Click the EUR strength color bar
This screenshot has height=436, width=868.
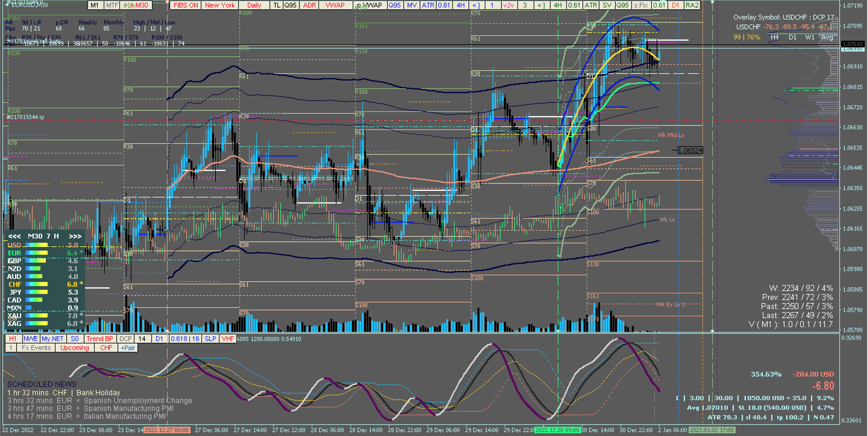36,253
